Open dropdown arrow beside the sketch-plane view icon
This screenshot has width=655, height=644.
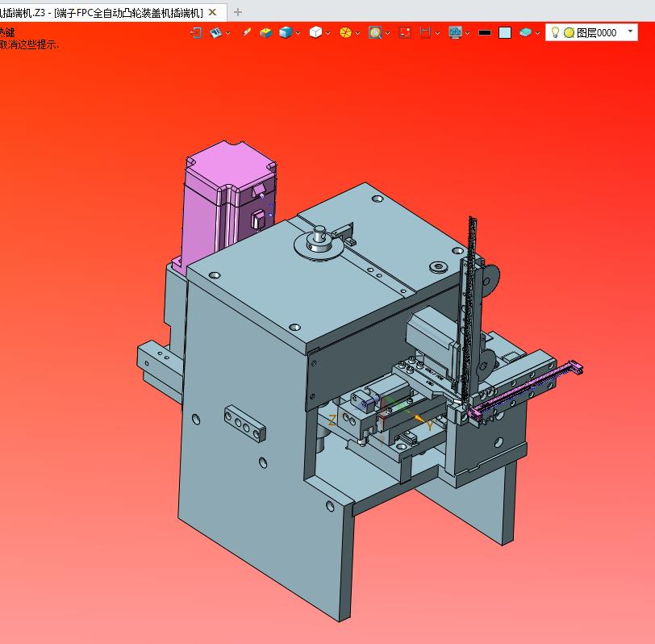[x=227, y=33]
